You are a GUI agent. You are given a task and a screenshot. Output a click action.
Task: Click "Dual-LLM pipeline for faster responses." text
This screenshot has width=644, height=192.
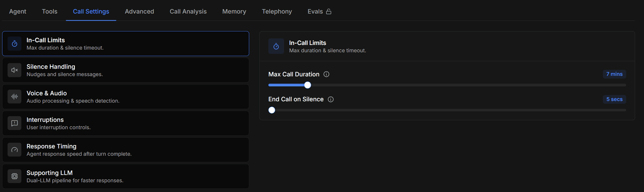click(x=75, y=181)
